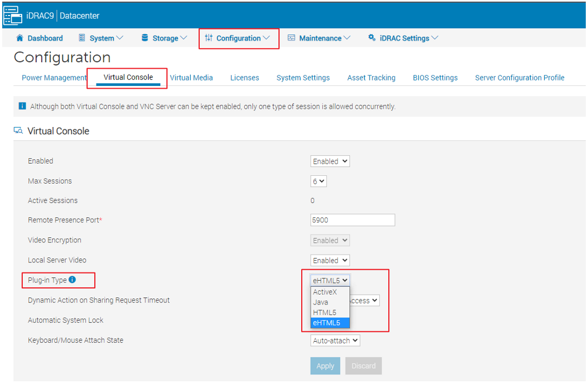
Task: Select eHTML5 highlighted option
Action: [x=330, y=322]
